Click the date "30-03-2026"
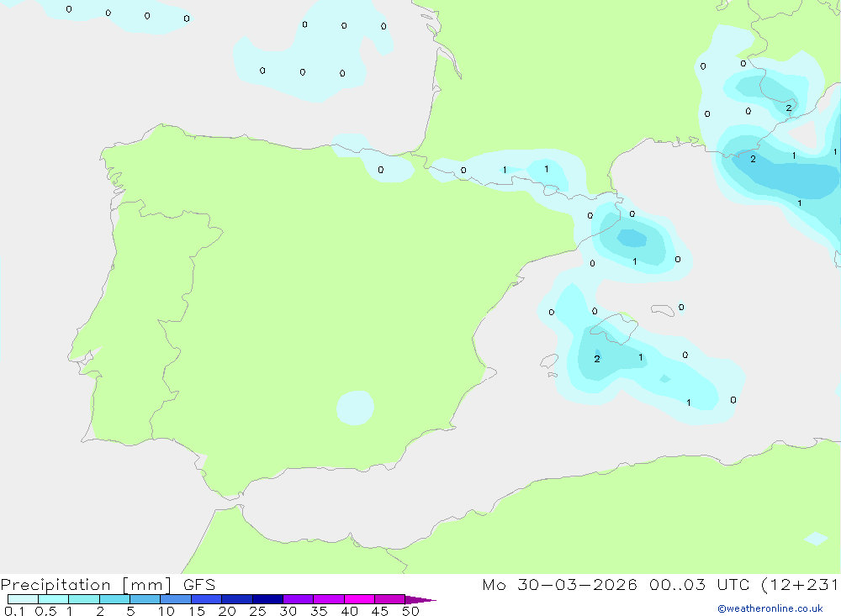 click(577, 585)
